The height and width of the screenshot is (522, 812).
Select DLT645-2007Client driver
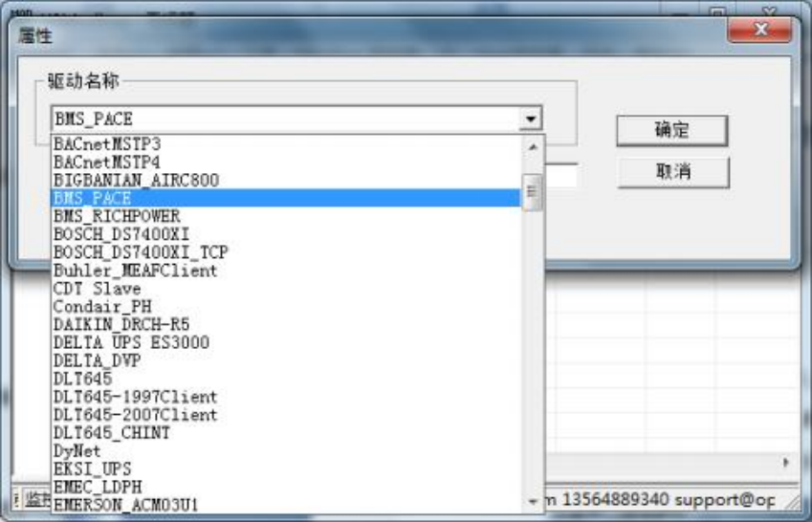286,415
